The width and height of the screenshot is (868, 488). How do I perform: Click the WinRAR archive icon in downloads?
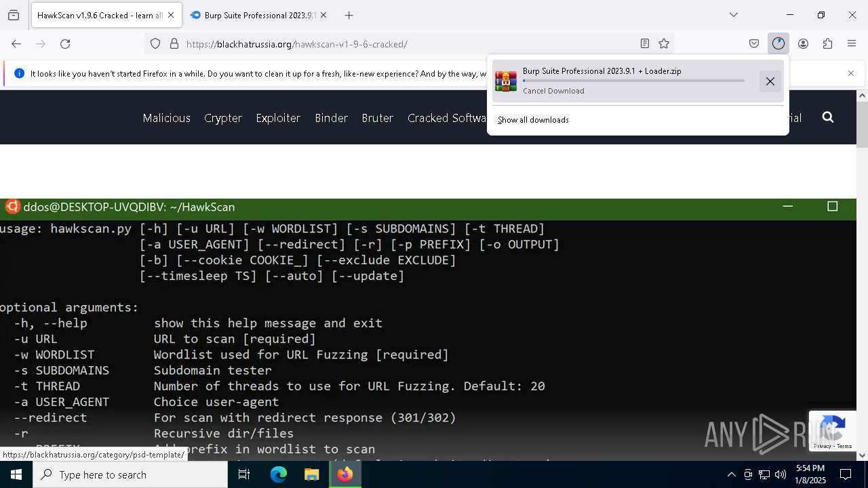(506, 81)
